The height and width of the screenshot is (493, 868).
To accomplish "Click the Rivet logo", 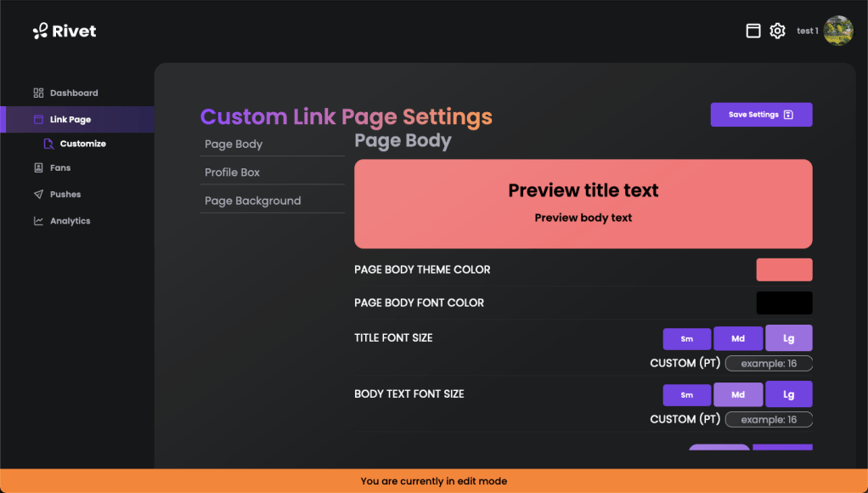I will tap(64, 30).
